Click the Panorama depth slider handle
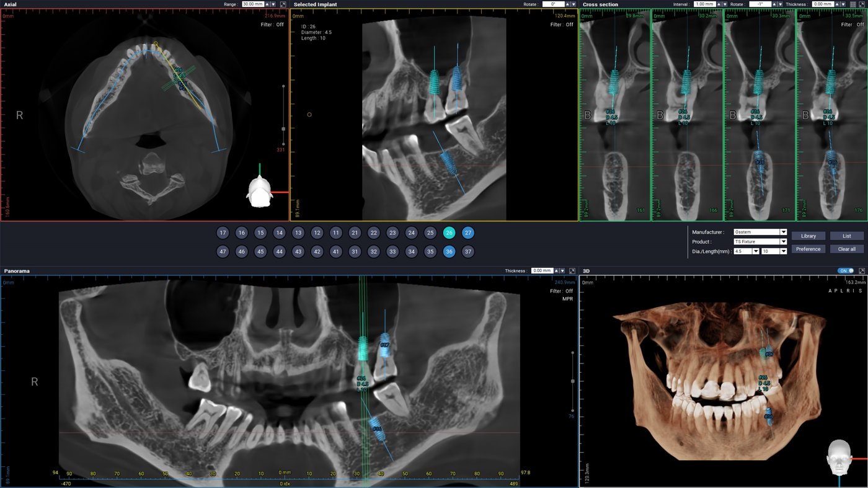Image resolution: width=868 pixels, height=488 pixels. tap(572, 381)
